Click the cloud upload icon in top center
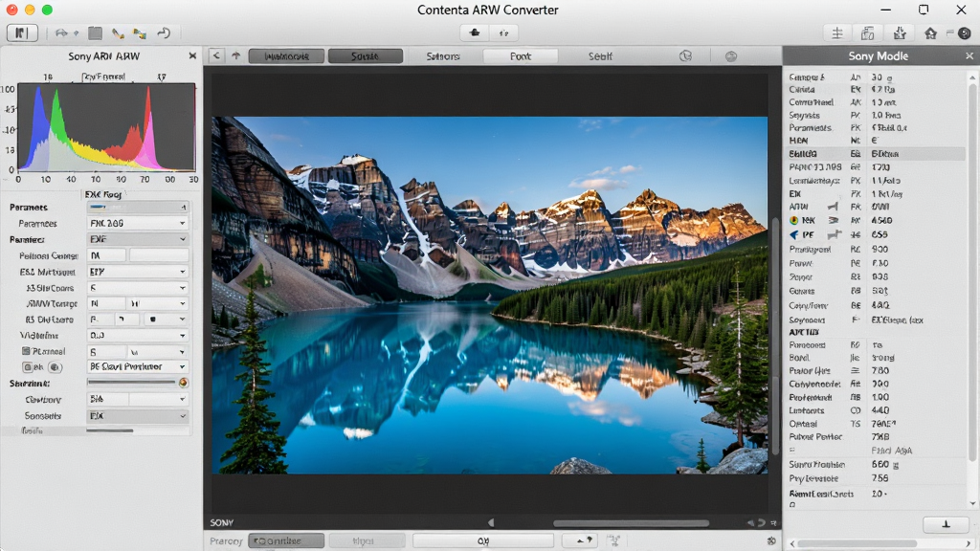 click(475, 33)
